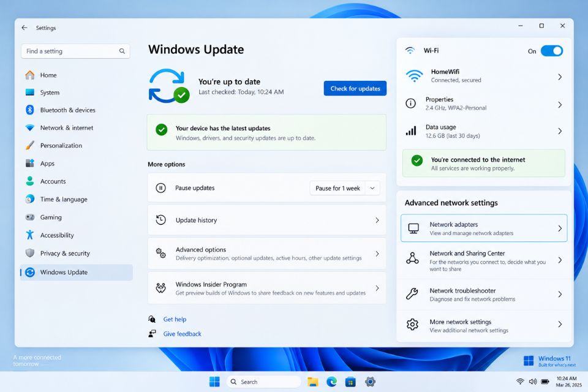Go to System settings label
The height and width of the screenshot is (392, 588).
[x=50, y=92]
